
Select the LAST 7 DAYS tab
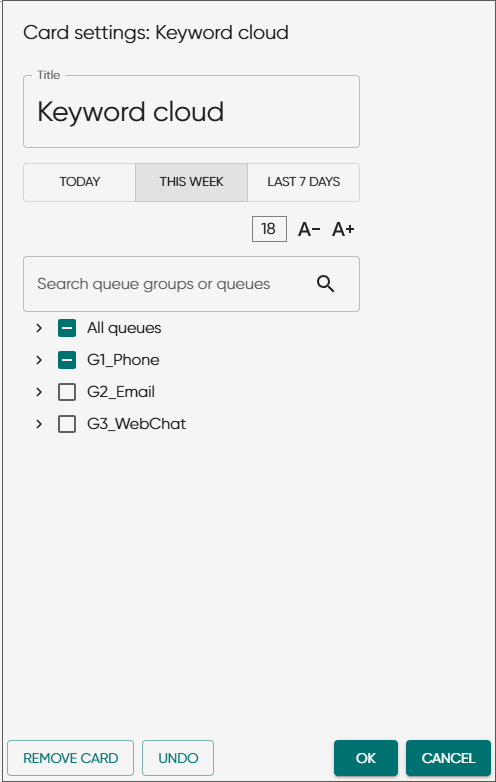point(304,182)
